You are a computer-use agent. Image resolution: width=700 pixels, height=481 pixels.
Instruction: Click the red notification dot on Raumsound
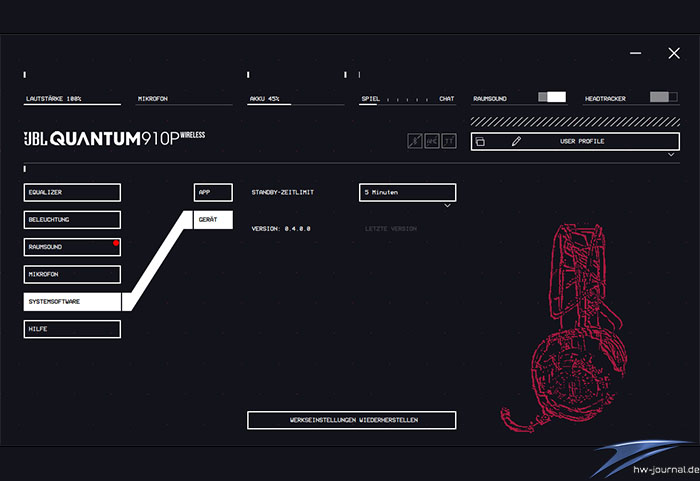116,243
